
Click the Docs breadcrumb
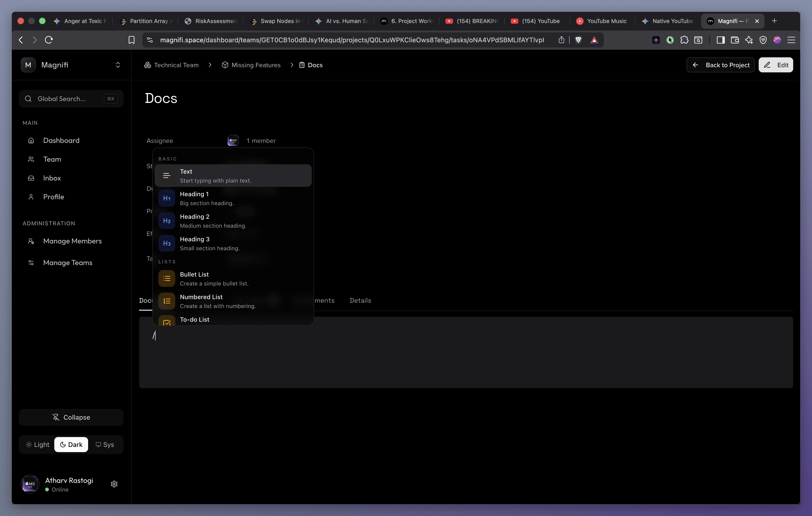[x=311, y=65]
